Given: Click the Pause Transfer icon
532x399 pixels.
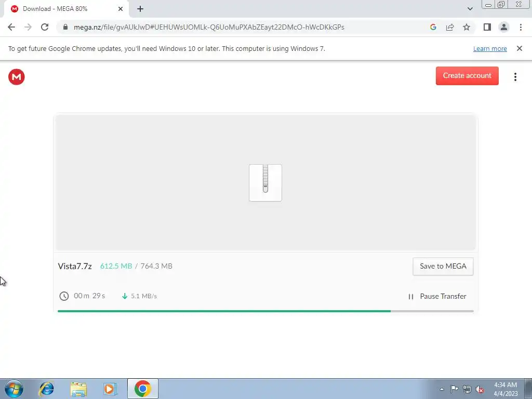Looking at the screenshot, I should click(x=411, y=297).
